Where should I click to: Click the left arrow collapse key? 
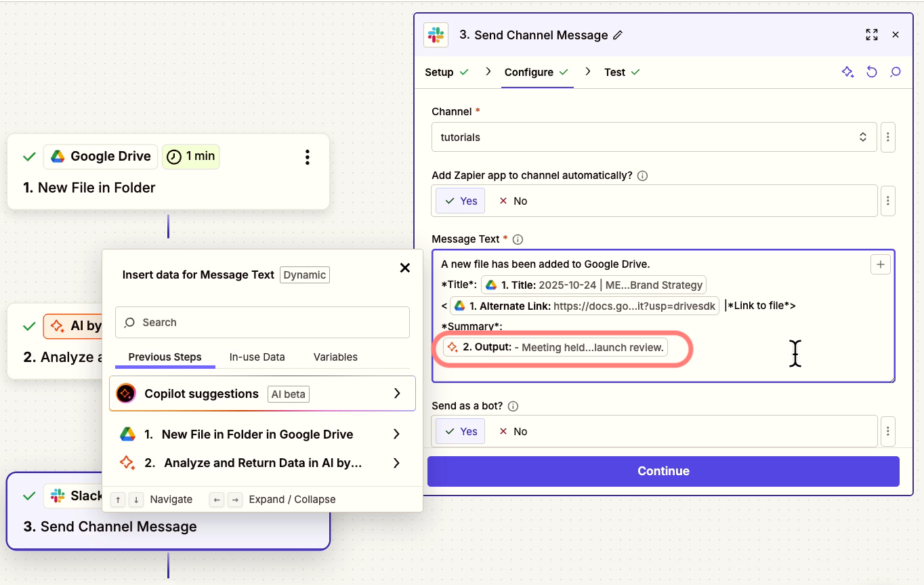(x=217, y=500)
